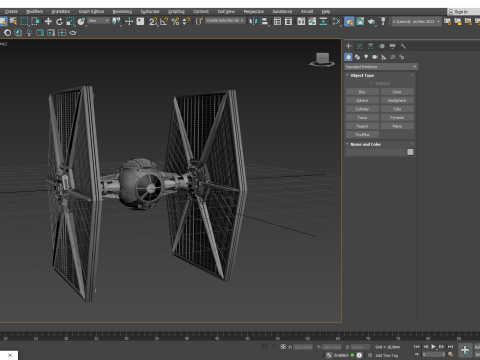Toggle the Enabled status indicator

click(352, 355)
